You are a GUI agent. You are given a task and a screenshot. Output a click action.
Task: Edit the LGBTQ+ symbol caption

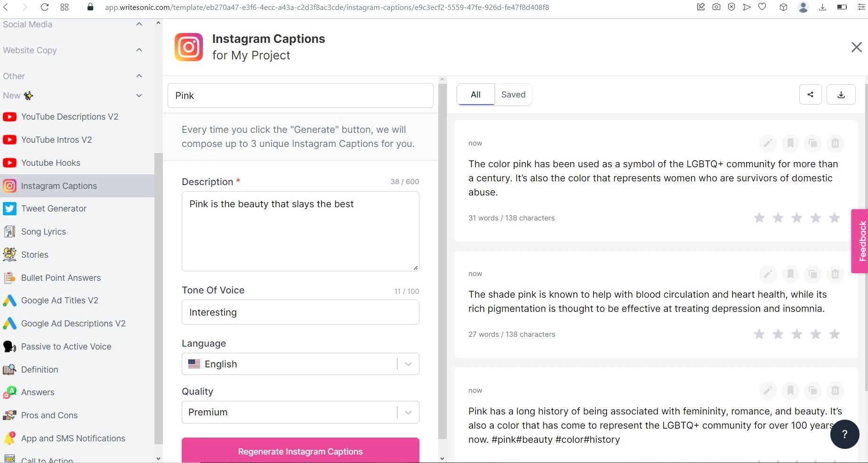(x=768, y=143)
